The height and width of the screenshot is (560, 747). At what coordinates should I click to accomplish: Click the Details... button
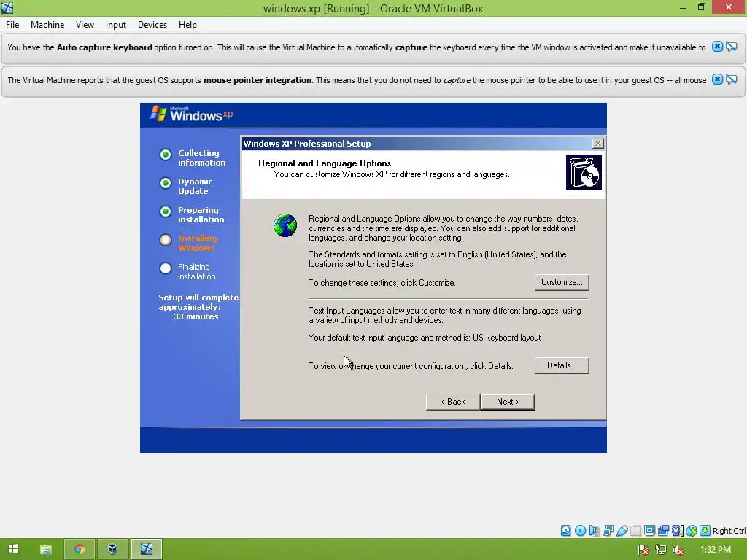pos(562,365)
